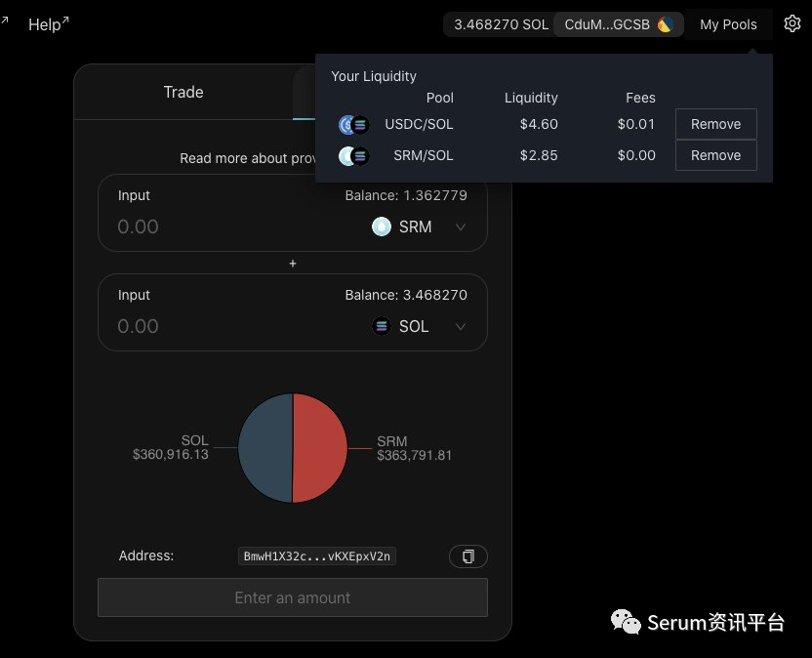
Task: Click the SOL $360,916.13 chart label
Action: coord(171,447)
